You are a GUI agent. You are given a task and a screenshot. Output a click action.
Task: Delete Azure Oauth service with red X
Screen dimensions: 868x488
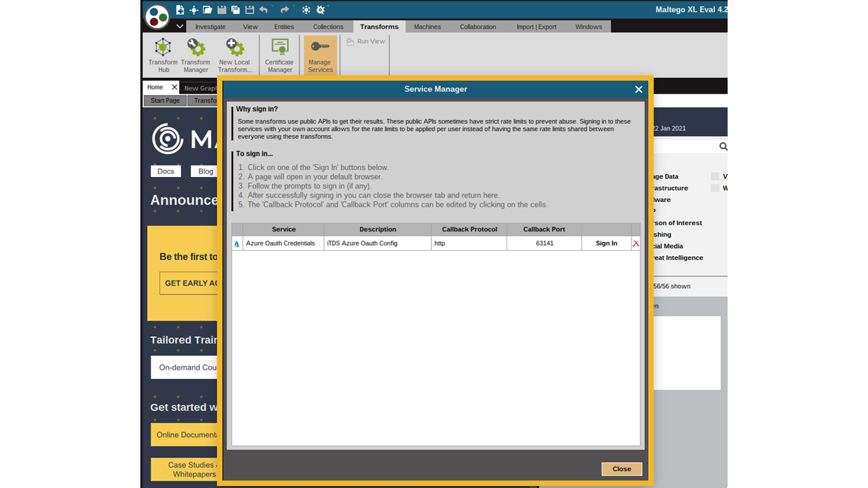635,243
